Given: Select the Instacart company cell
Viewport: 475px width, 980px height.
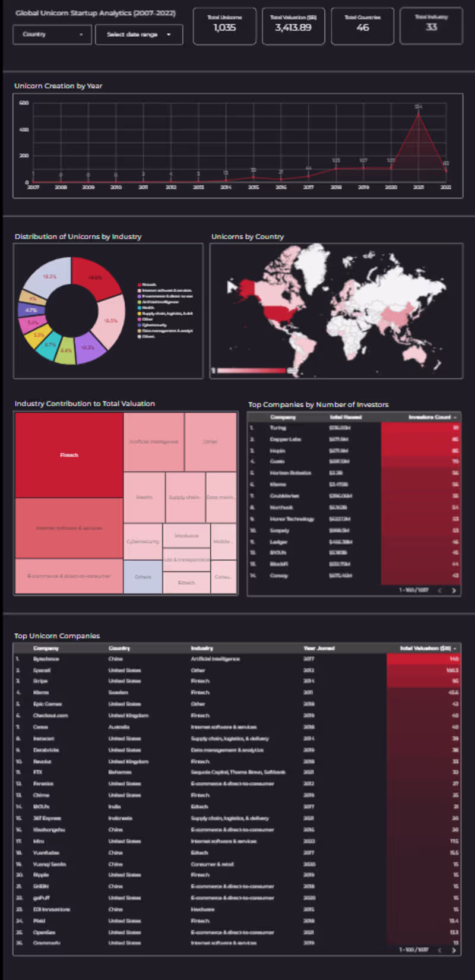Looking at the screenshot, I should tap(43, 738).
